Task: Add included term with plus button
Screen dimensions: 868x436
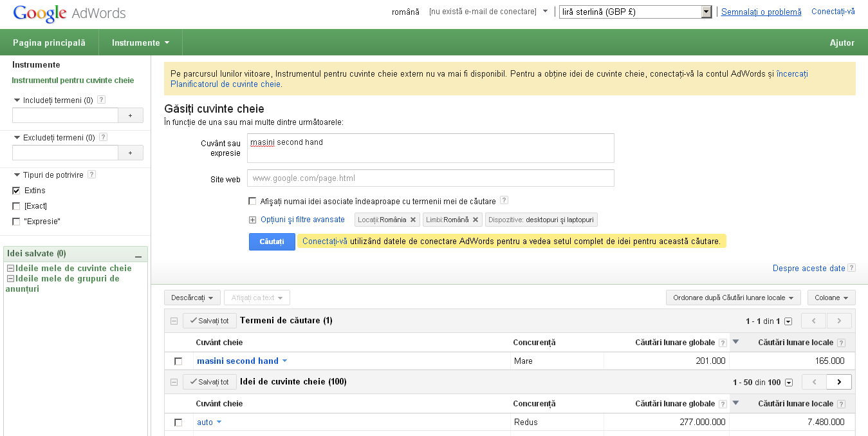Action: click(x=131, y=115)
